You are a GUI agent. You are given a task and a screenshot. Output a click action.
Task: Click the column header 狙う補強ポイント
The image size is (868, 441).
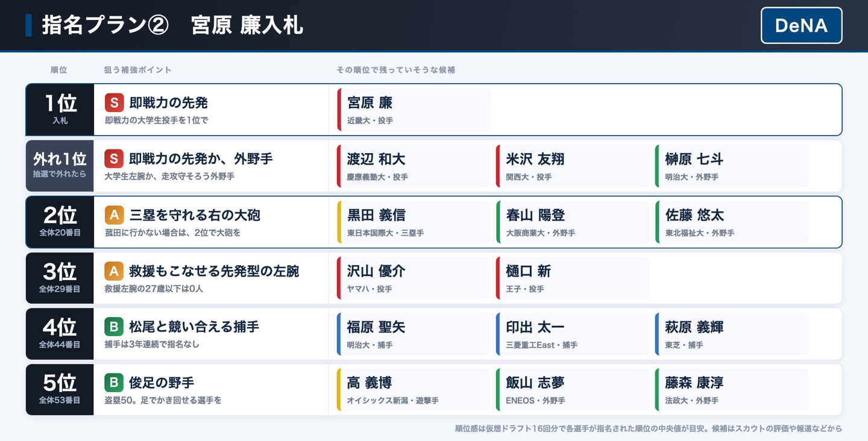(x=138, y=70)
